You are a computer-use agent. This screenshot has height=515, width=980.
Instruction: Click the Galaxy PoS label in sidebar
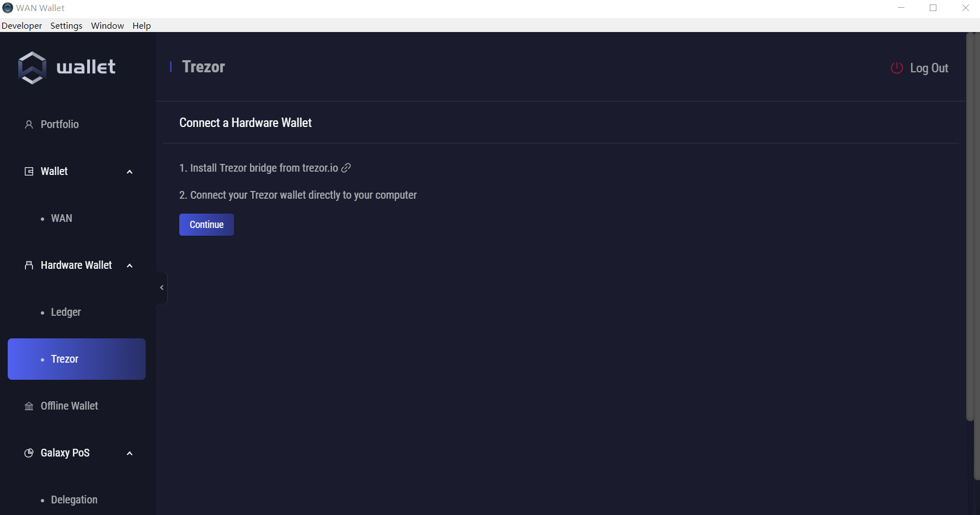click(x=65, y=453)
